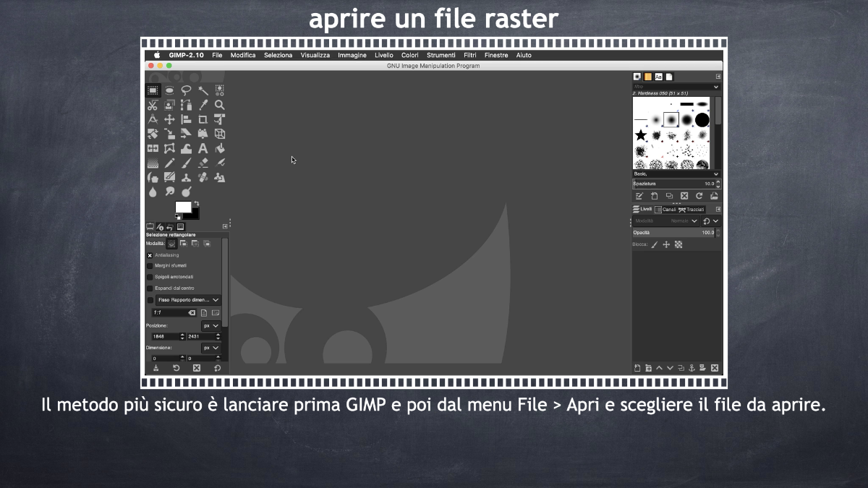The width and height of the screenshot is (868, 488).
Task: Select the Text tool
Action: 203,148
